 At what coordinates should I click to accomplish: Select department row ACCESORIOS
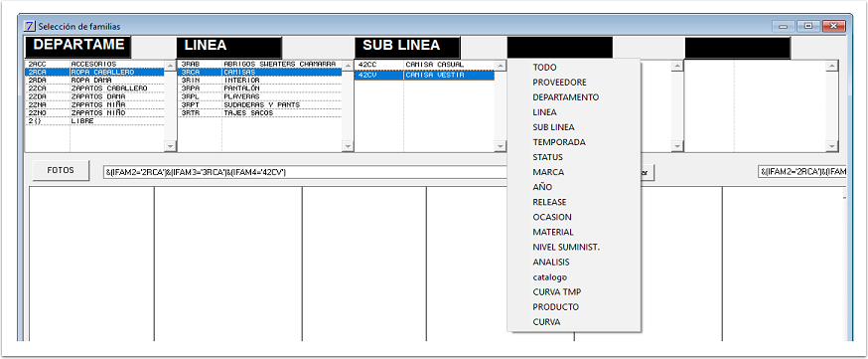click(x=94, y=65)
